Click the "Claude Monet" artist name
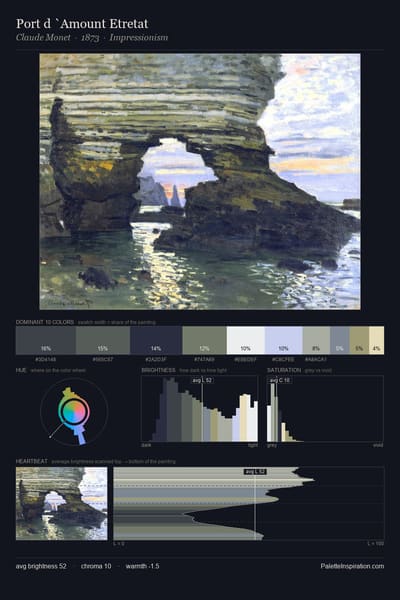This screenshot has width=400, height=600. [43, 38]
